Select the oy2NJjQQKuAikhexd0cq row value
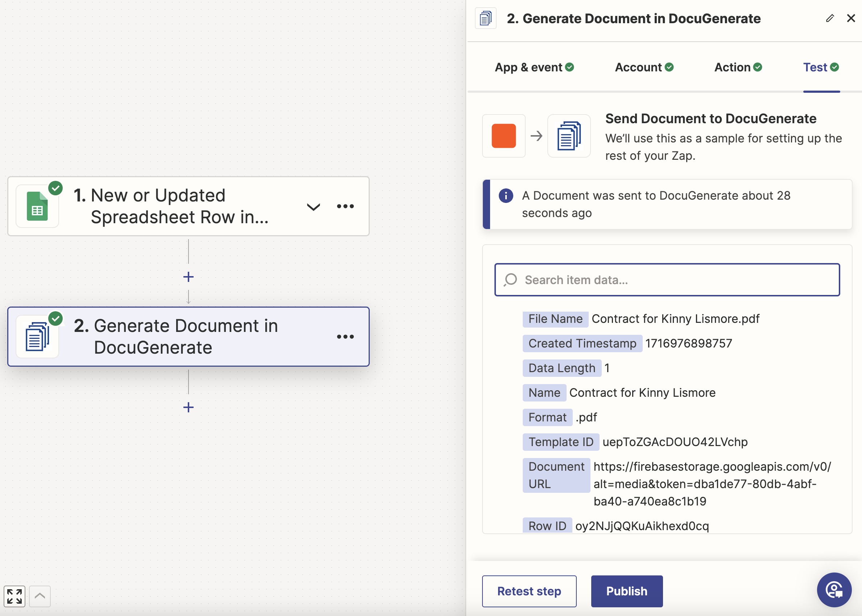Viewport: 862px width, 616px height. [642, 526]
